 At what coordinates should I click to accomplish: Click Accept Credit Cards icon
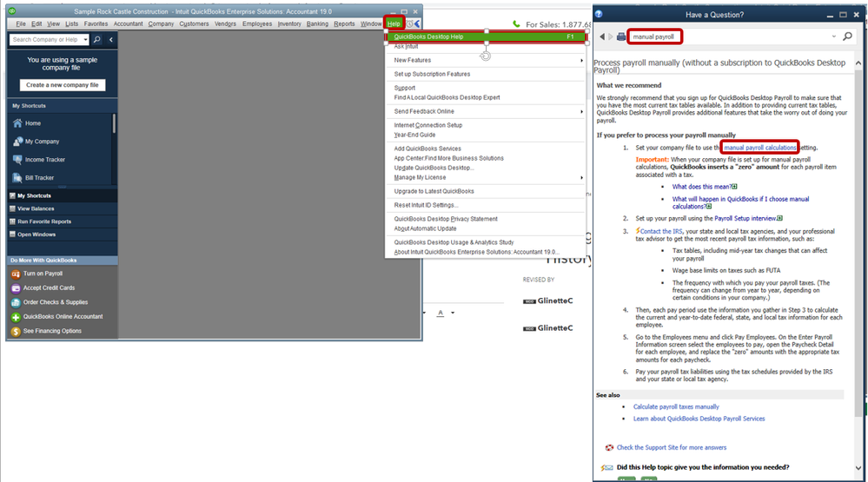tap(16, 288)
